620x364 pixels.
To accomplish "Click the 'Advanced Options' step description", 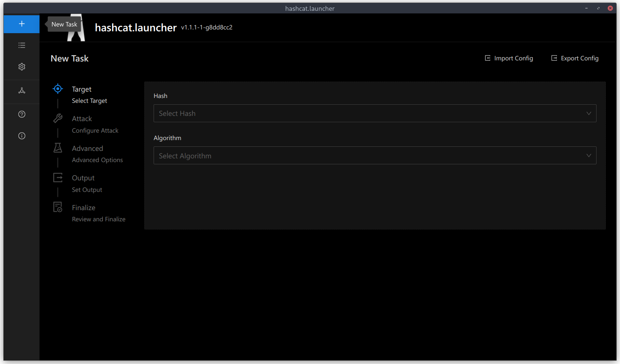I will point(97,160).
